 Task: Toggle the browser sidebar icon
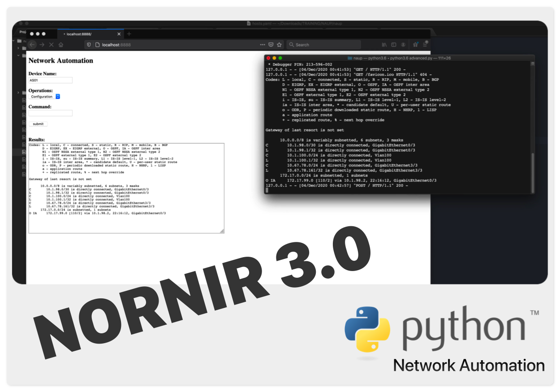tap(394, 45)
